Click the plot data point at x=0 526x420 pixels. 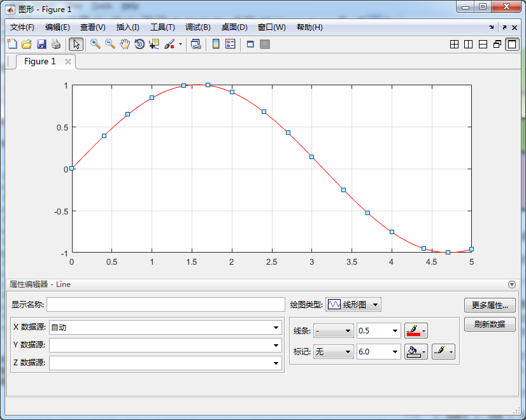71,168
